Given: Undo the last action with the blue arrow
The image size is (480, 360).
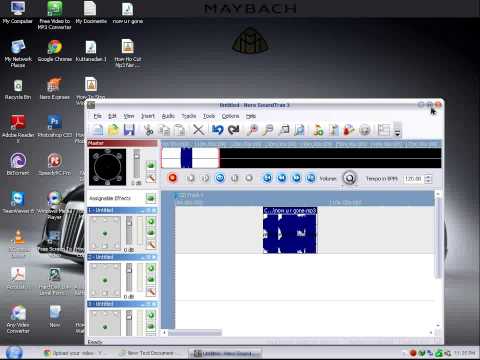Looking at the screenshot, I should click(x=217, y=130).
